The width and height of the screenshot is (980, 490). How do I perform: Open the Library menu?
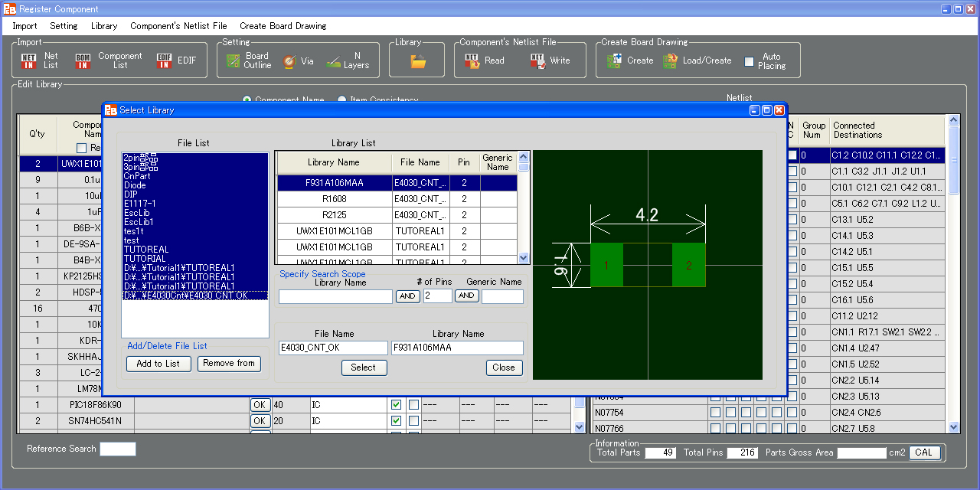point(104,26)
